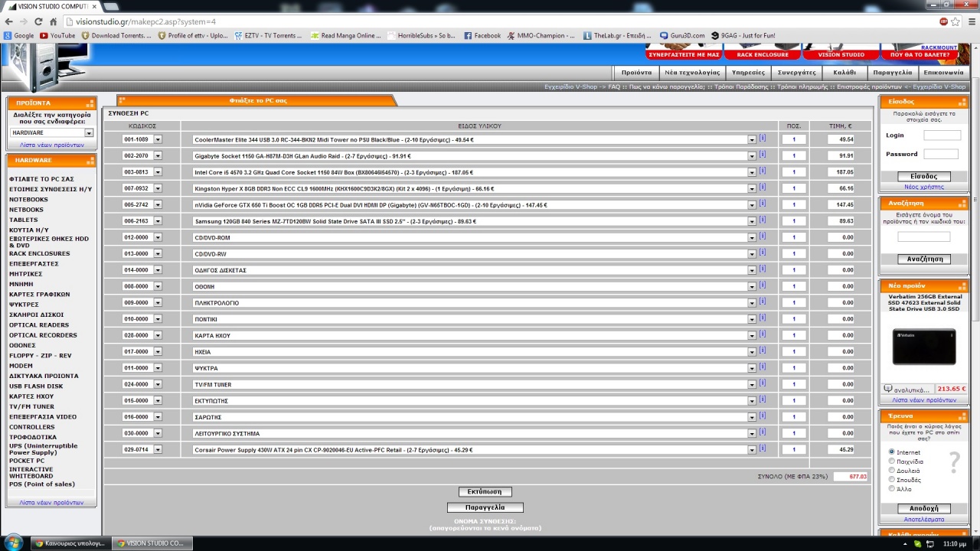Click info icon for ΠΛΗΚΤΡΟΛΟΓΙΟ row
The width and height of the screenshot is (980, 551).
click(763, 302)
